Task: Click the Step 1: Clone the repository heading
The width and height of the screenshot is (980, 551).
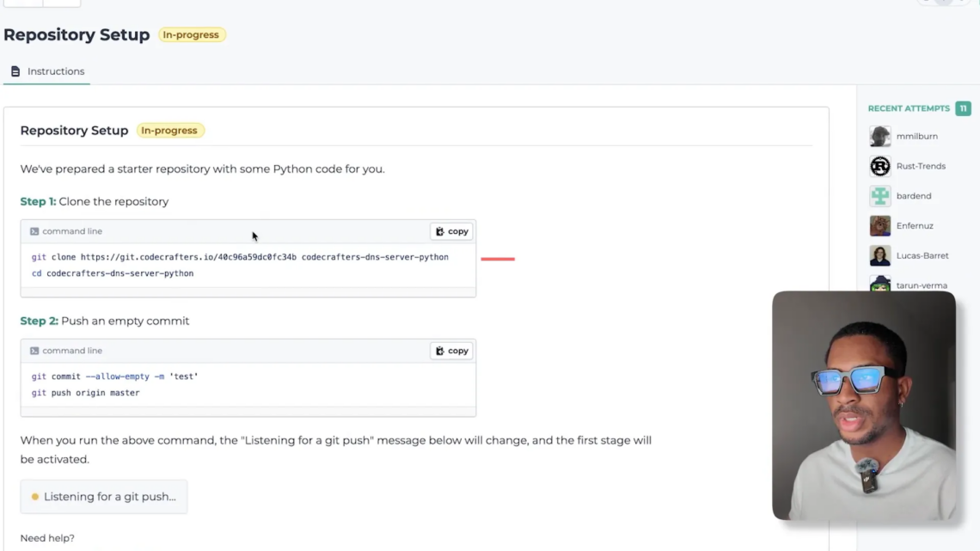Action: coord(95,202)
